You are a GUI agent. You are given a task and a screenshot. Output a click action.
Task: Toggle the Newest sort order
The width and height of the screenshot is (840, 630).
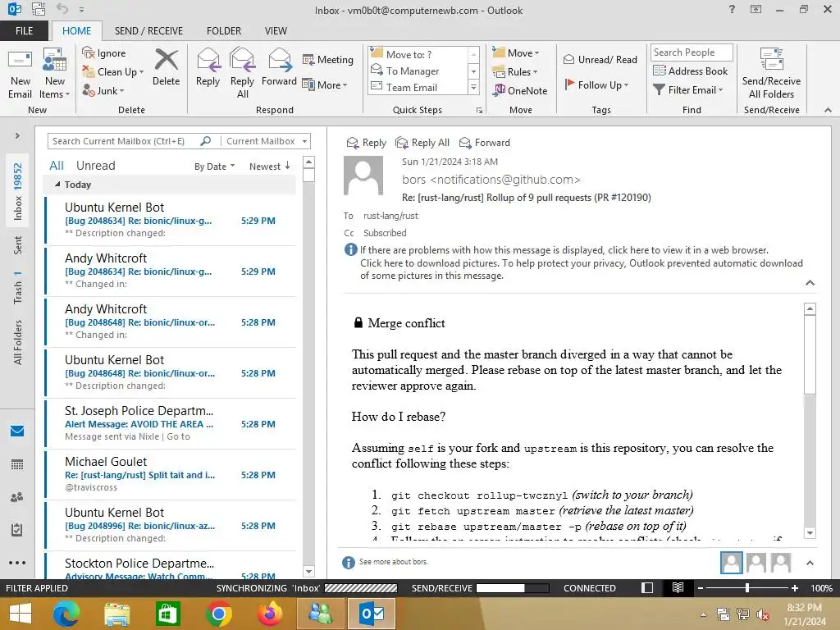point(269,166)
